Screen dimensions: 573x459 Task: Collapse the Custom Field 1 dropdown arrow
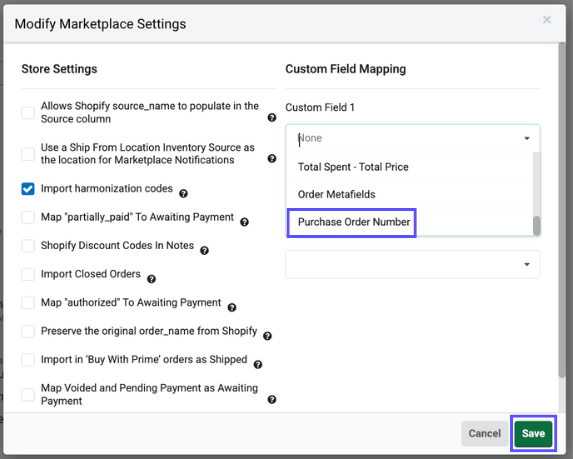[527, 139]
